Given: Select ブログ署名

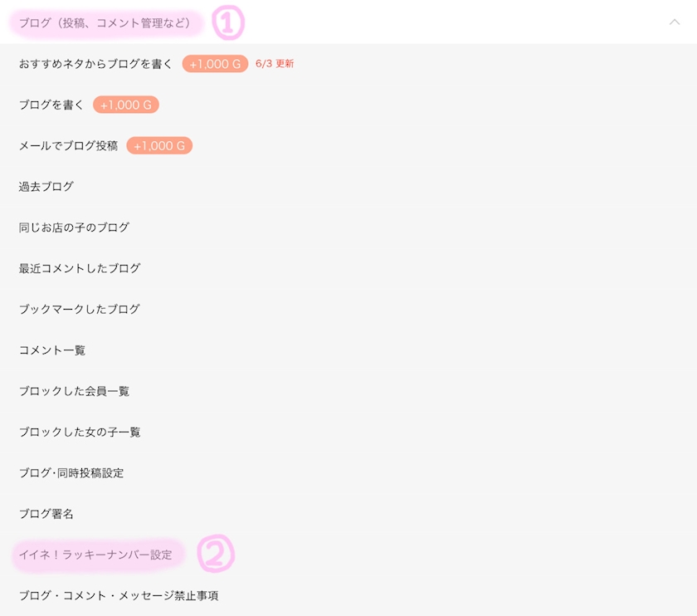Looking at the screenshot, I should (46, 513).
